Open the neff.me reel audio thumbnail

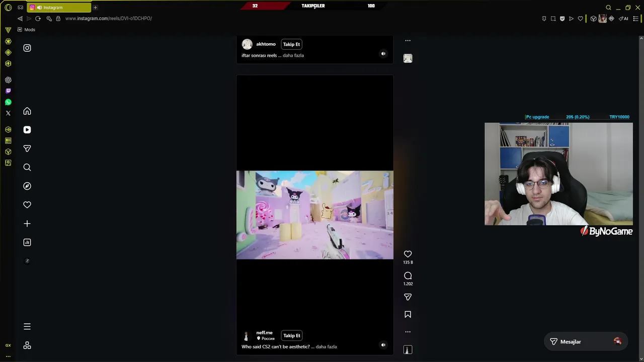pos(408,349)
